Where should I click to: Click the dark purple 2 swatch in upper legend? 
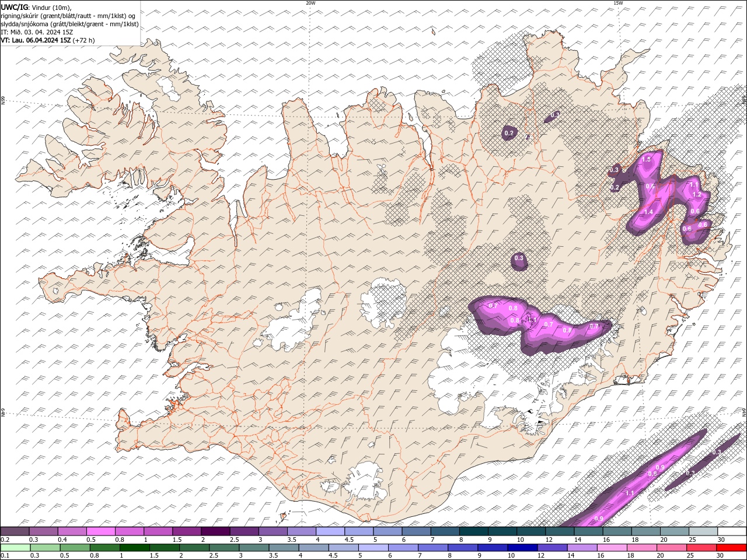coord(215,531)
